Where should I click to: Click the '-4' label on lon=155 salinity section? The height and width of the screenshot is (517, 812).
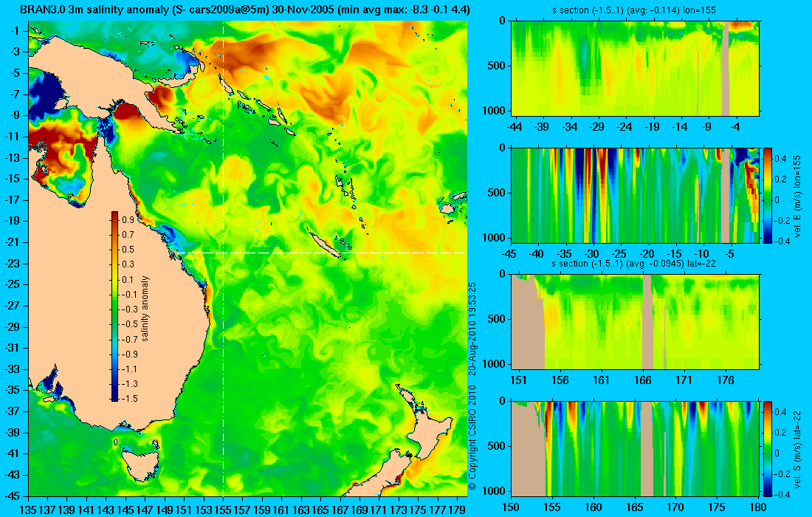click(x=734, y=127)
